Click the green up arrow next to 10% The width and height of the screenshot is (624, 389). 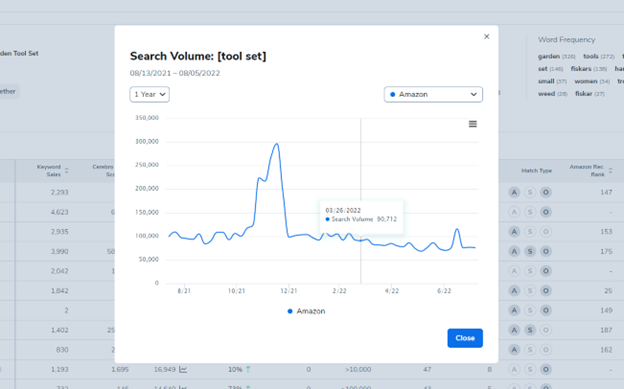click(x=248, y=369)
